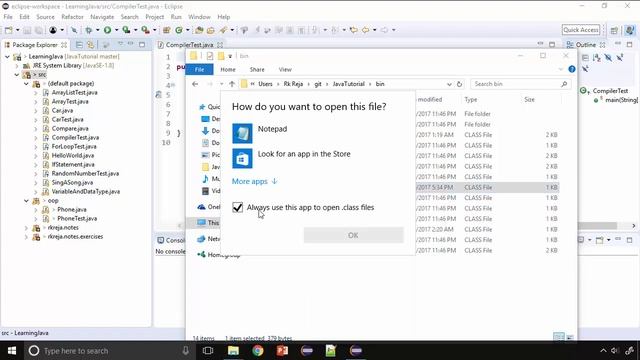Collapse the src folder node
The height and width of the screenshot is (360, 640).
point(17,75)
